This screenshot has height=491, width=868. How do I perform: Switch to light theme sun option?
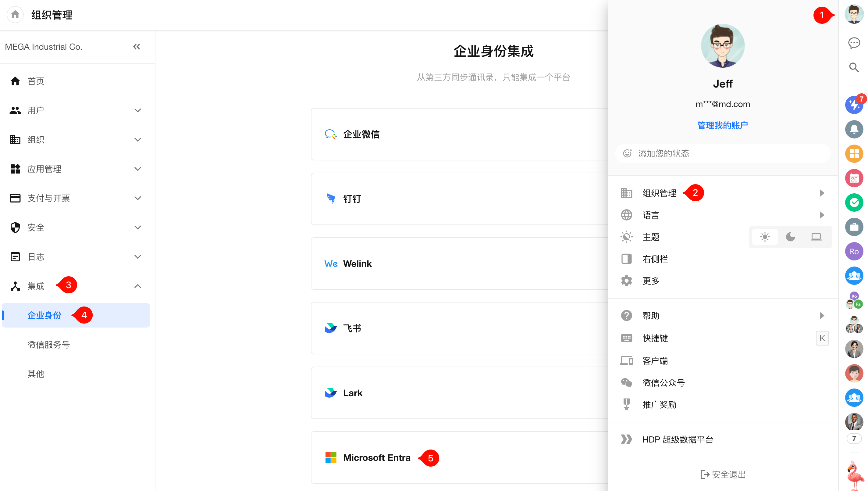pyautogui.click(x=765, y=237)
